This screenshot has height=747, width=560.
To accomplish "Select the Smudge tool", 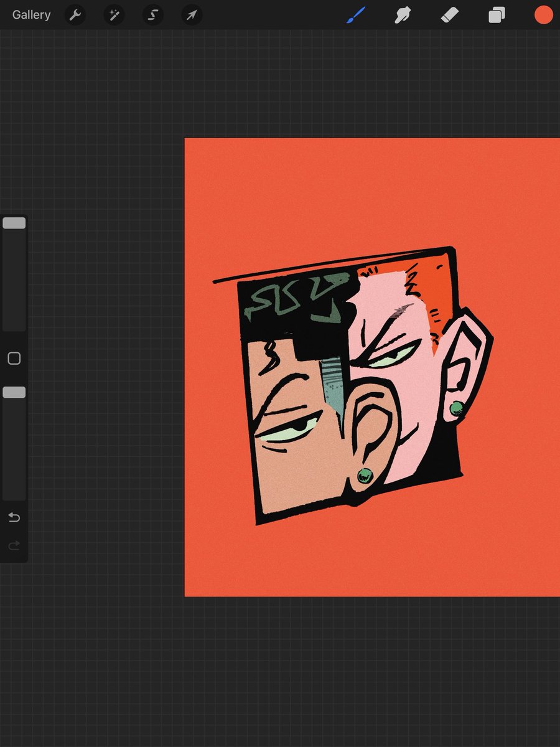I will (403, 15).
